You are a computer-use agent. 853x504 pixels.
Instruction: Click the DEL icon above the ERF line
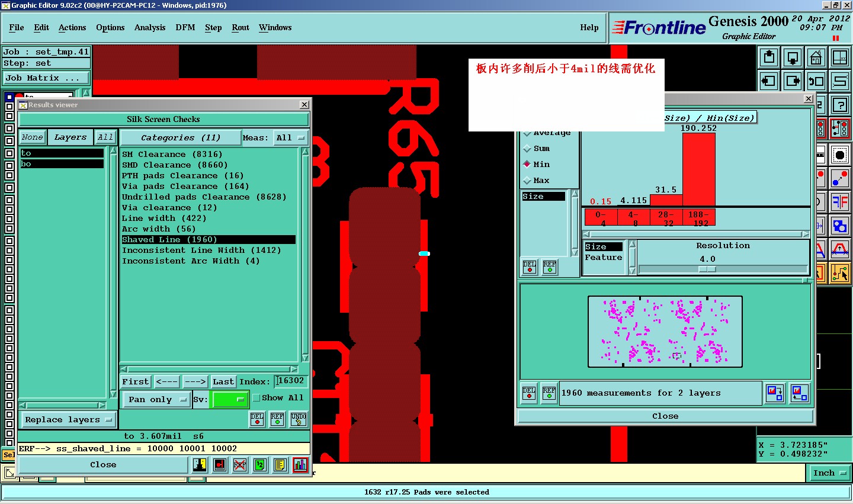pos(257,419)
